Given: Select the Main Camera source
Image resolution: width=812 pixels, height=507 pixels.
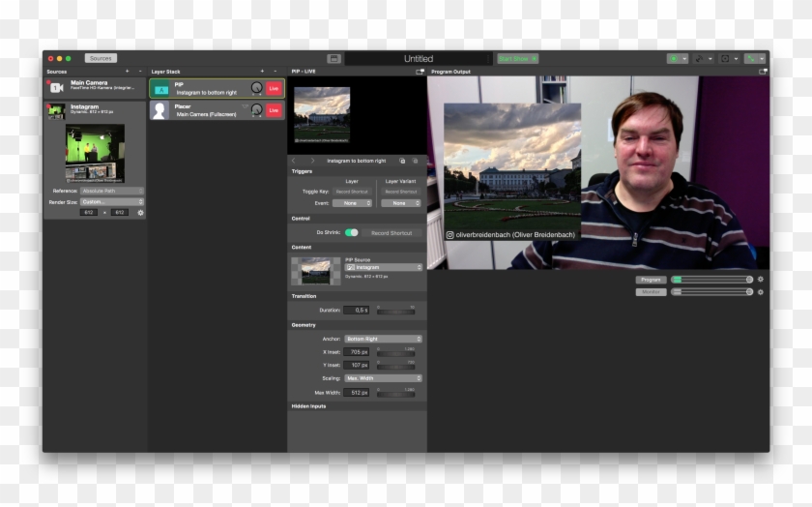Looking at the screenshot, I should pos(95,88).
